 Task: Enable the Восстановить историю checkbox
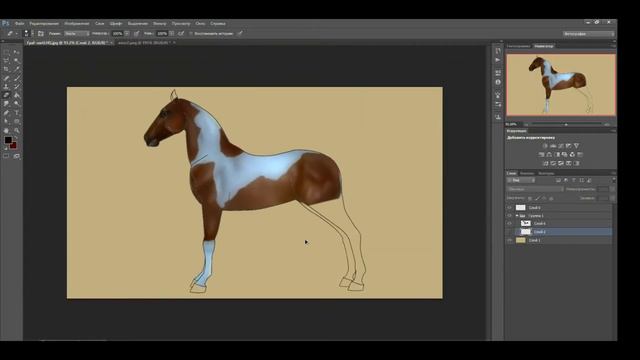point(191,33)
